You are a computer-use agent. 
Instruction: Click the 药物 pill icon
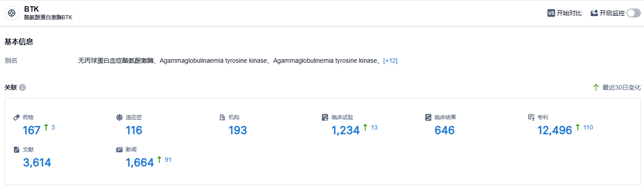click(17, 117)
